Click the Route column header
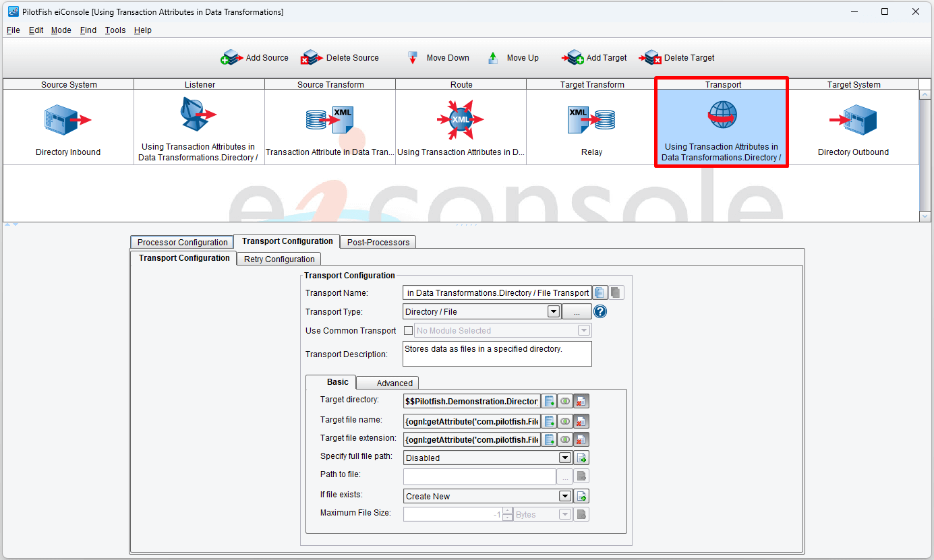The height and width of the screenshot is (560, 934). pyautogui.click(x=461, y=84)
